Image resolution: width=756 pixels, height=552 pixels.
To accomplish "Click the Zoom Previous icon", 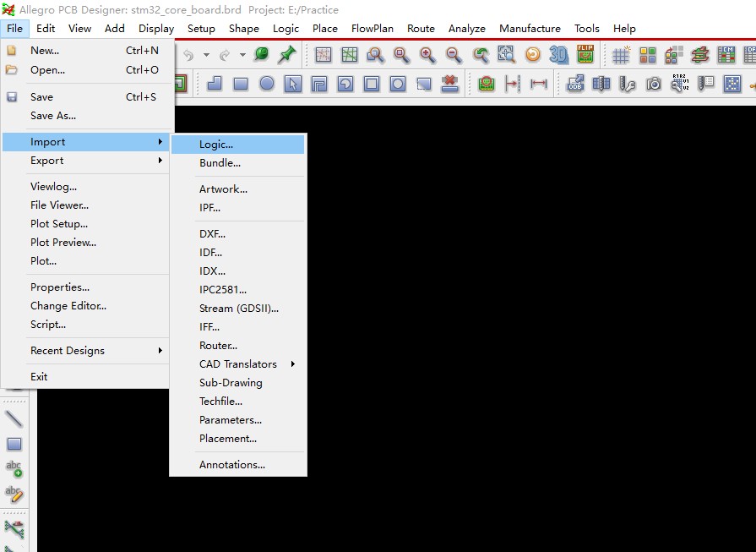I will click(x=480, y=55).
